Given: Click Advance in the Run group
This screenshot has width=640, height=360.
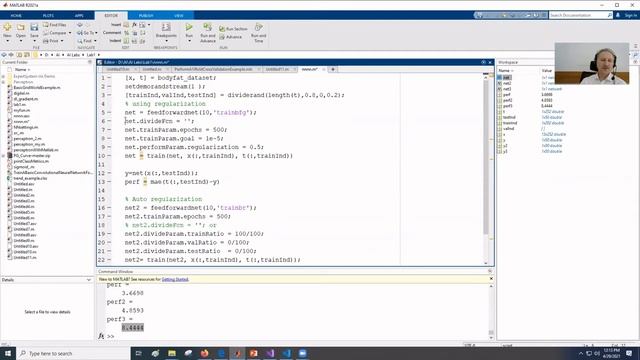Looking at the screenshot, I should tap(231, 37).
